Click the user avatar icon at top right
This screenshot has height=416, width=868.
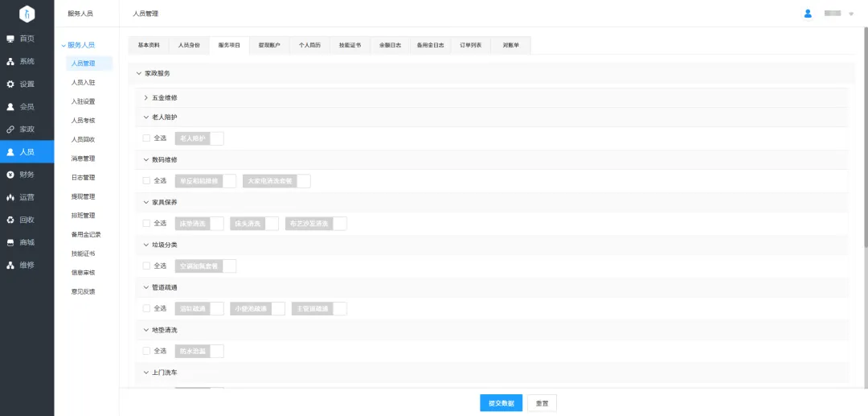pos(808,14)
